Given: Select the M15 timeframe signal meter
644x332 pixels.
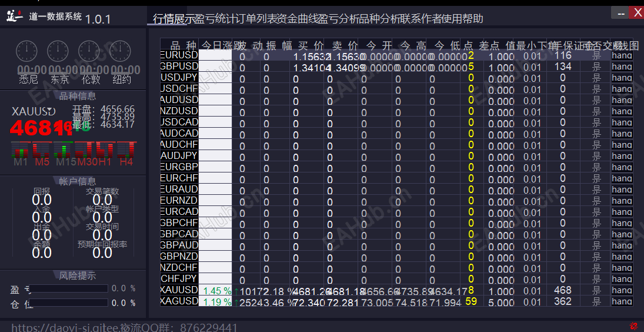Looking at the screenshot, I should coord(64,150).
